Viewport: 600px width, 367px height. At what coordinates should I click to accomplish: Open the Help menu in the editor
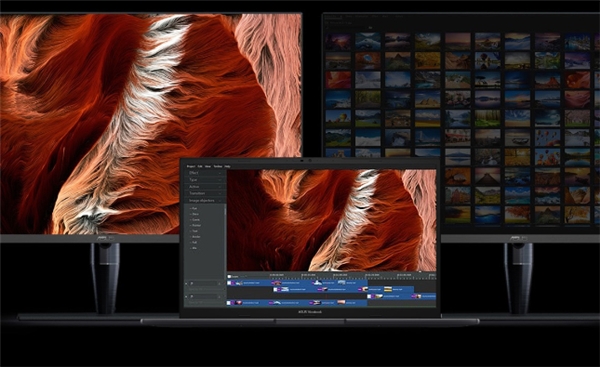[227, 166]
